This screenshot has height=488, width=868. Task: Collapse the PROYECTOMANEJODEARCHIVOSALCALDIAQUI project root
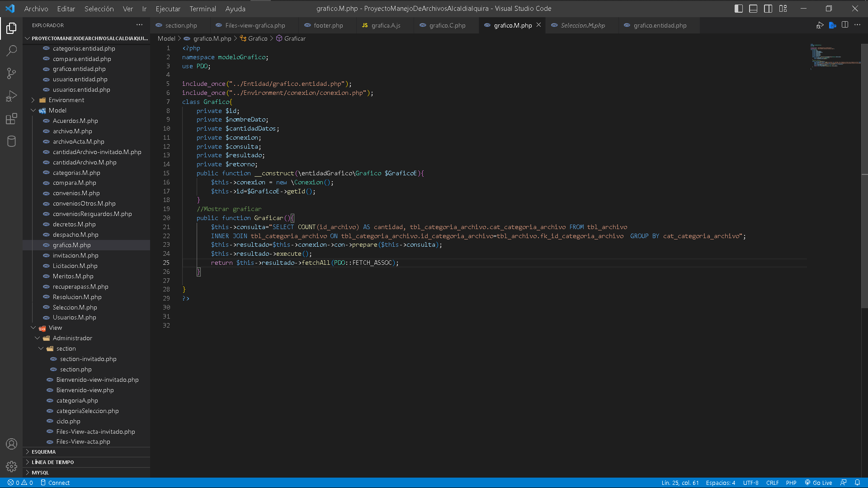coord(86,38)
